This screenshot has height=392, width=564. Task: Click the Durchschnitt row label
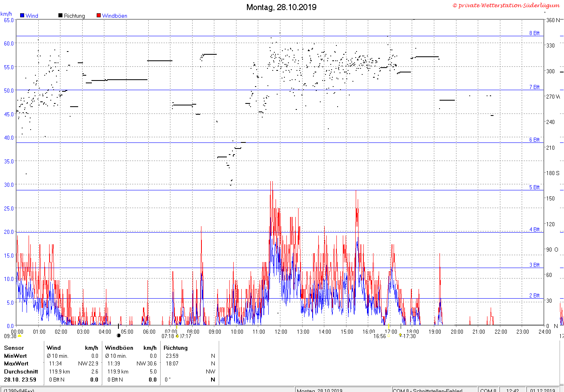click(21, 371)
